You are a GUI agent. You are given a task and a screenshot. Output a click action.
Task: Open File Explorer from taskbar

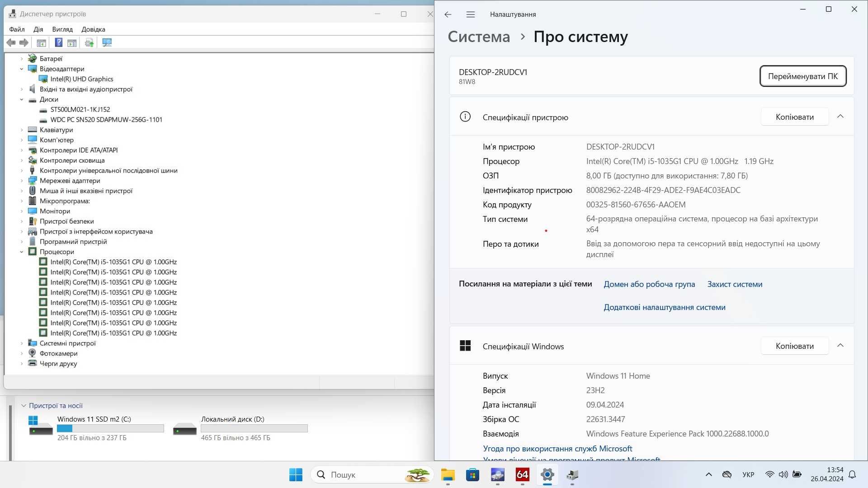coord(448,475)
